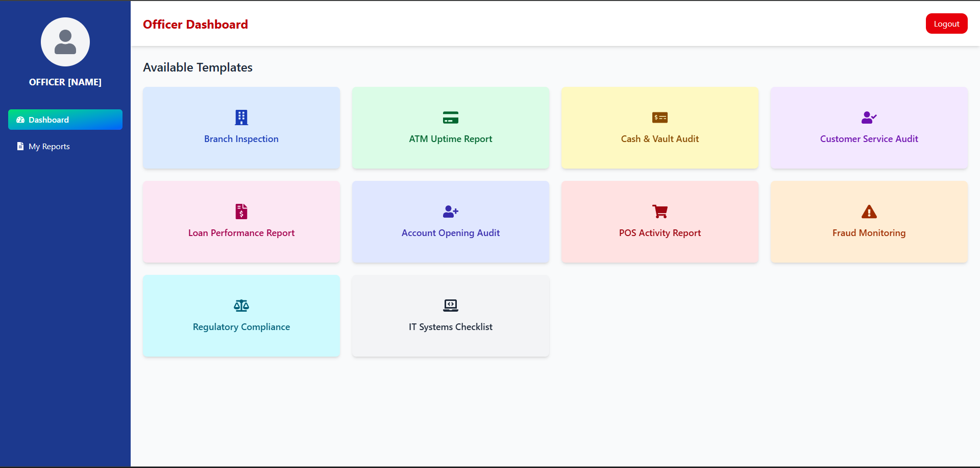Click the Loan Performance Report label text

pyautogui.click(x=241, y=233)
